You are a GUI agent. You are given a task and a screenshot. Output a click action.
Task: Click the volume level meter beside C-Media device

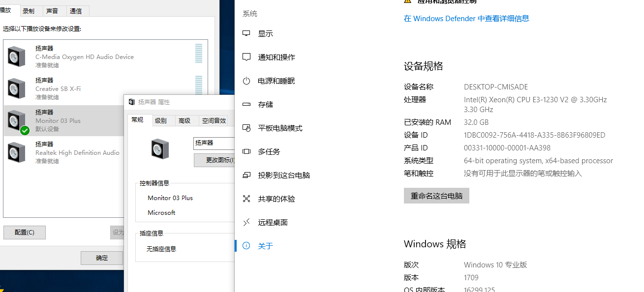(199, 56)
